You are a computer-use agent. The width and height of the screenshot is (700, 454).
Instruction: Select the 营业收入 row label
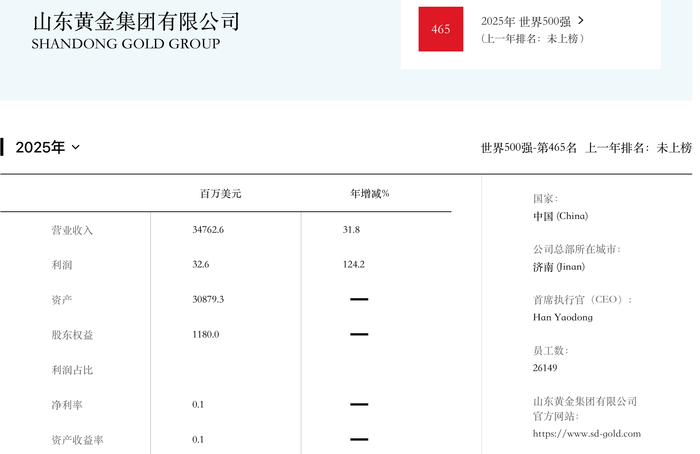(72, 230)
